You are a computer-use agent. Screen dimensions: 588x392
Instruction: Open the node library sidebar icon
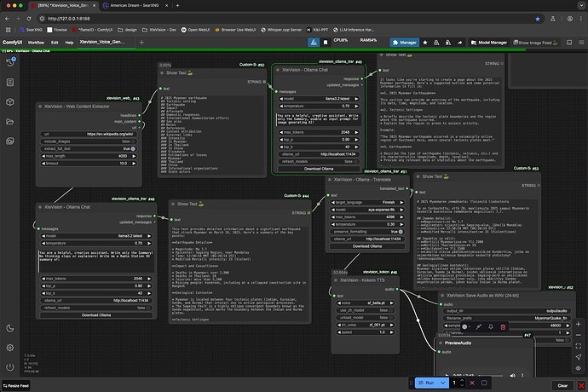coord(10,82)
